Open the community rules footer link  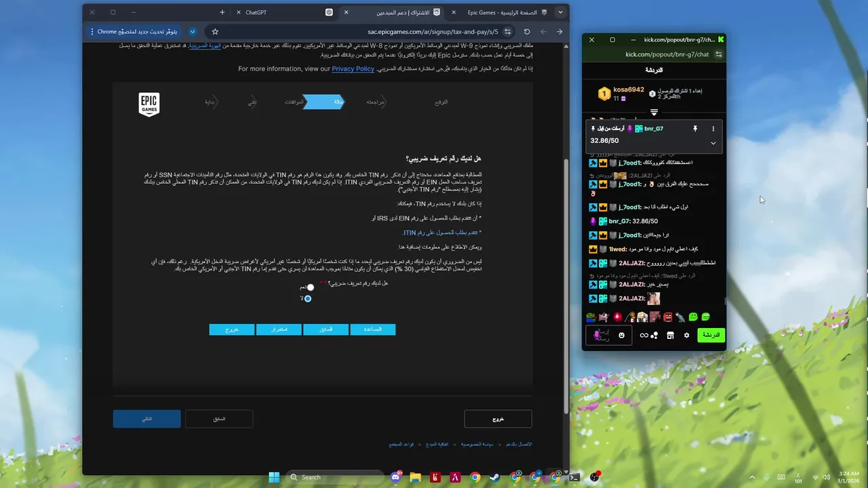click(401, 444)
